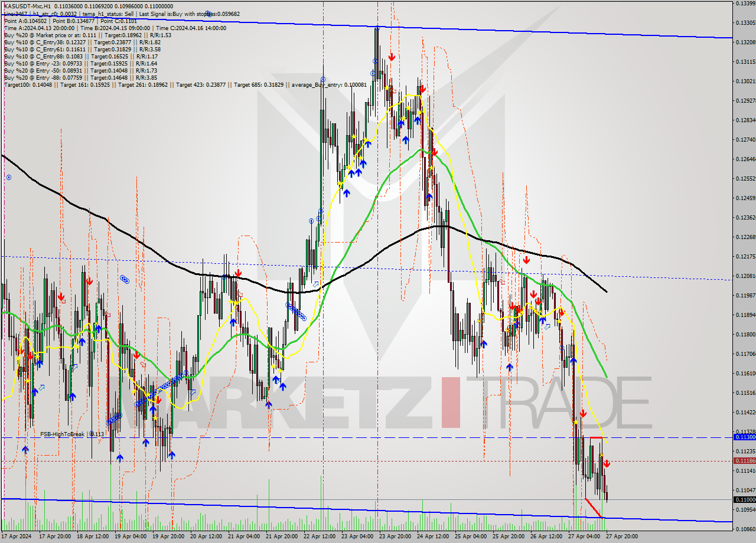The width and height of the screenshot is (756, 543).
Task: Click the 0.11610 price axis label
Action: click(x=745, y=373)
